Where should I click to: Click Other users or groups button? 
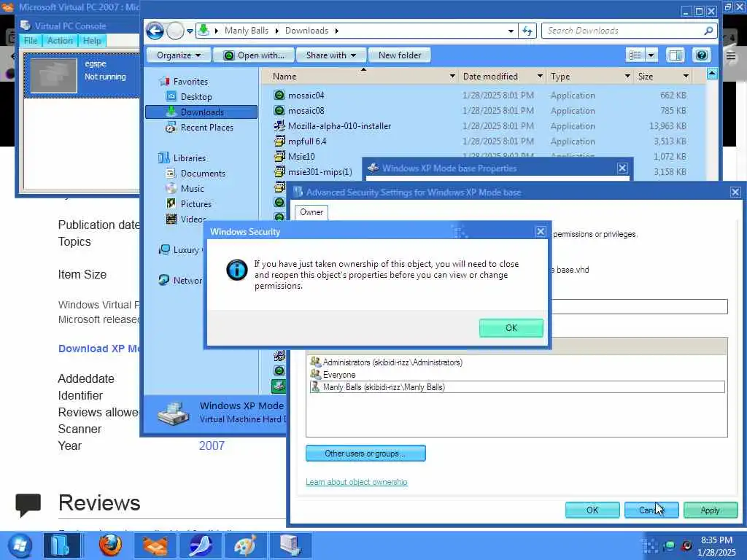[x=365, y=454]
